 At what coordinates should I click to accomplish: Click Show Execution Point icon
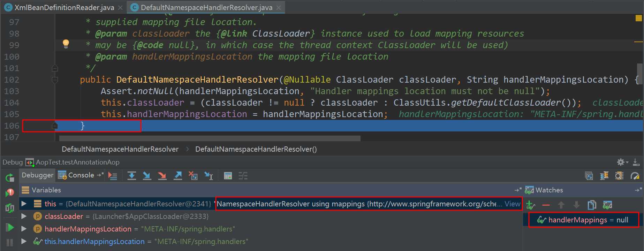pyautogui.click(x=113, y=176)
